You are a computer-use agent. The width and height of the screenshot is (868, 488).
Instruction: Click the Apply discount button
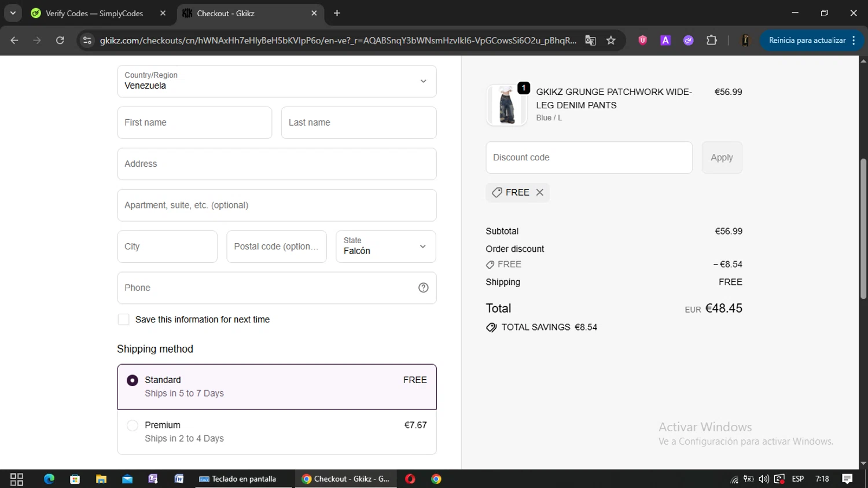[x=722, y=157]
